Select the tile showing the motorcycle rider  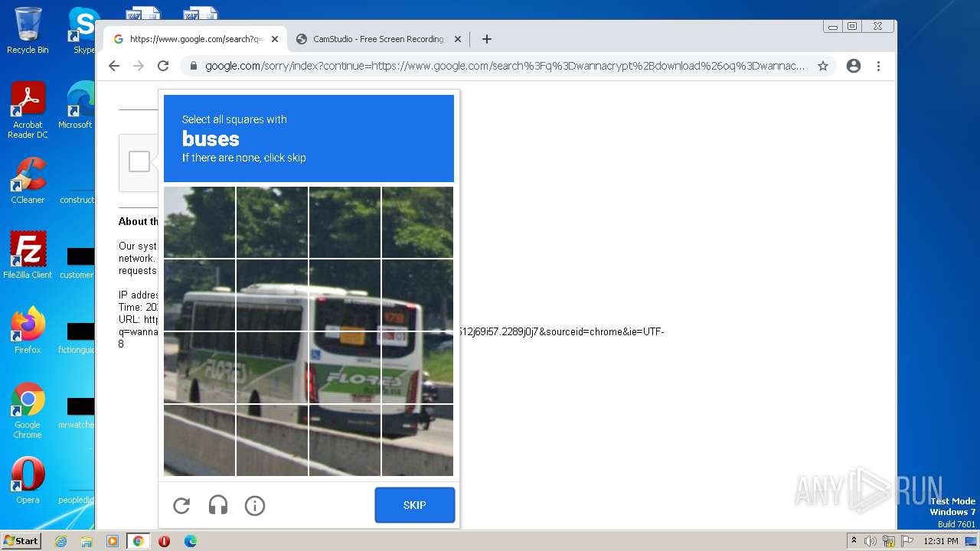(x=417, y=367)
